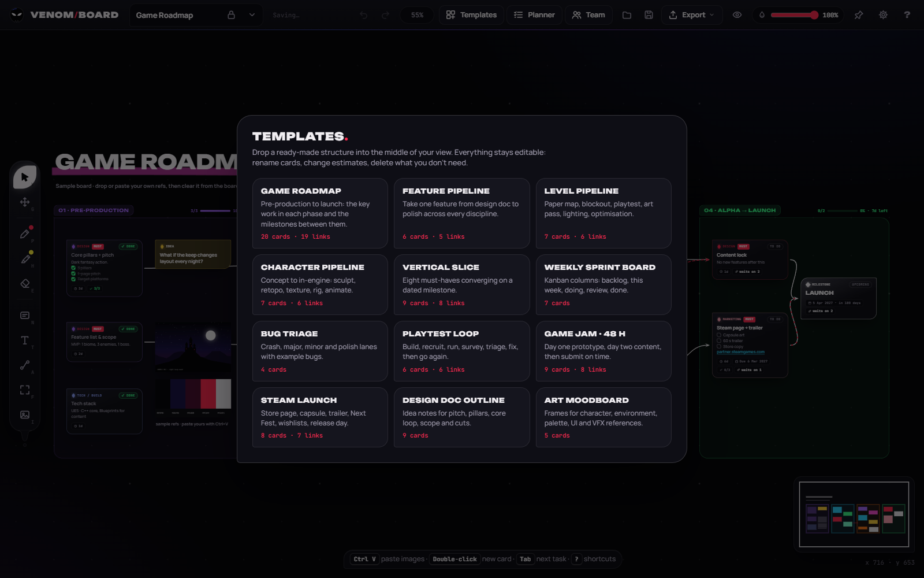Insert the Game Roadmap template
The image size is (924, 578).
[320, 213]
